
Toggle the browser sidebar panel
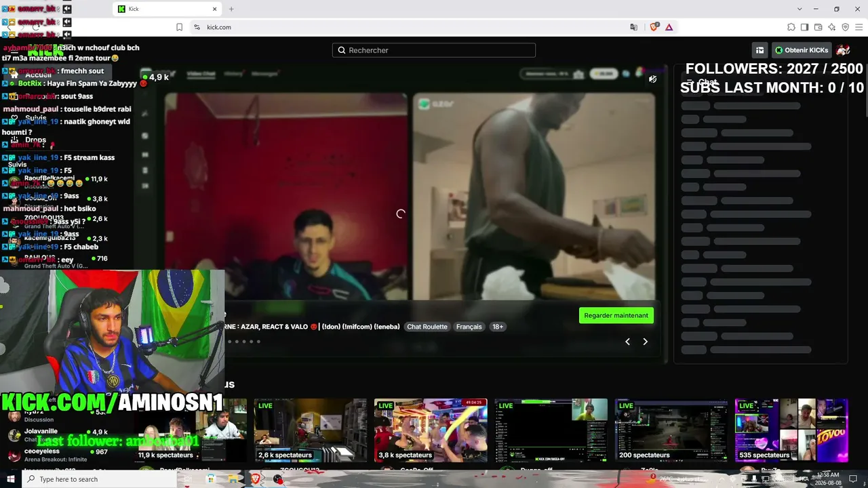pyautogui.click(x=804, y=27)
